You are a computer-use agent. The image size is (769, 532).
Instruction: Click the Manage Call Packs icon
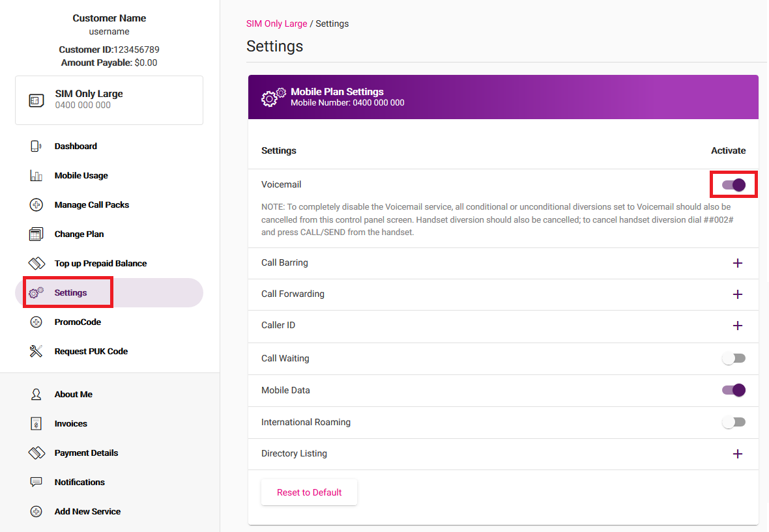pyautogui.click(x=37, y=204)
